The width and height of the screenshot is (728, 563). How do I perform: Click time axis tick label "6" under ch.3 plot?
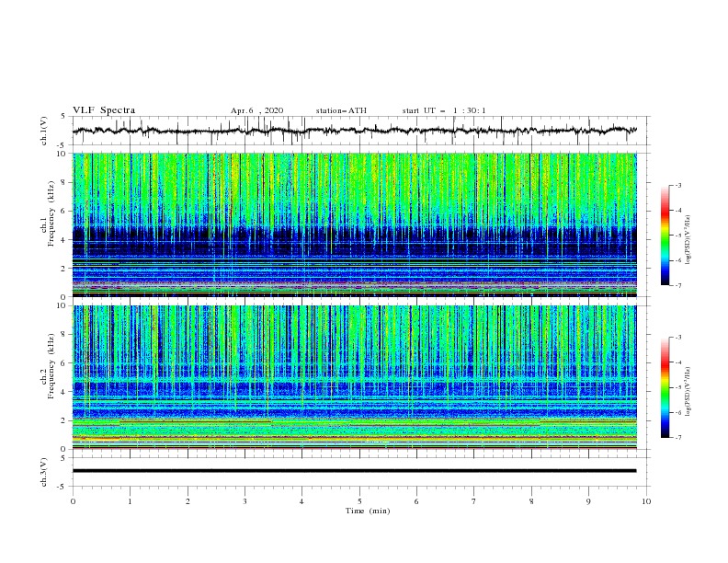pyautogui.click(x=416, y=501)
